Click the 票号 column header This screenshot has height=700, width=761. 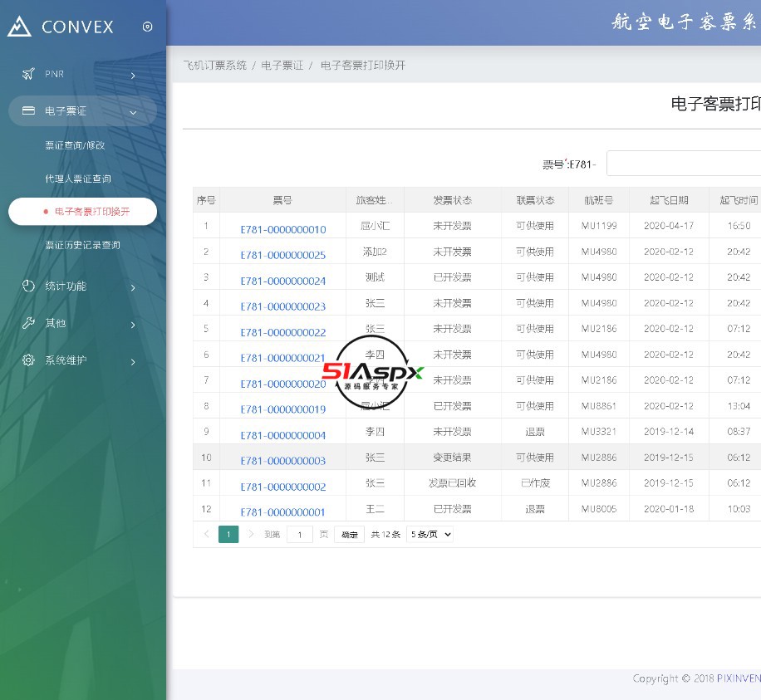pyautogui.click(x=282, y=200)
